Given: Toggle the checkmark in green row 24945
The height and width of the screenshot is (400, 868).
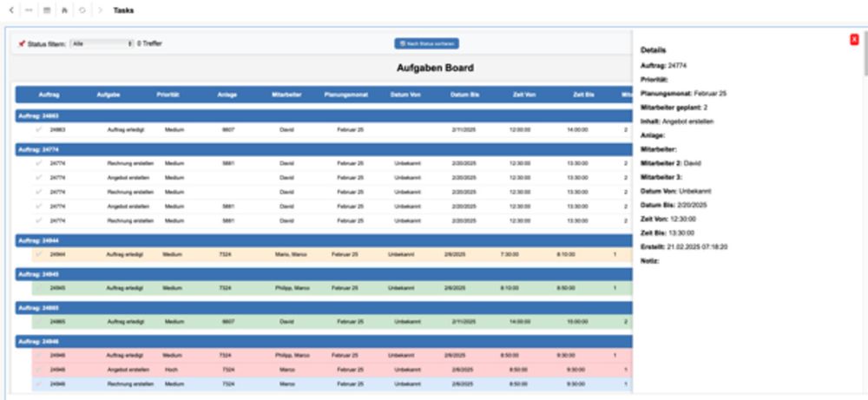Looking at the screenshot, I should coord(39,288).
